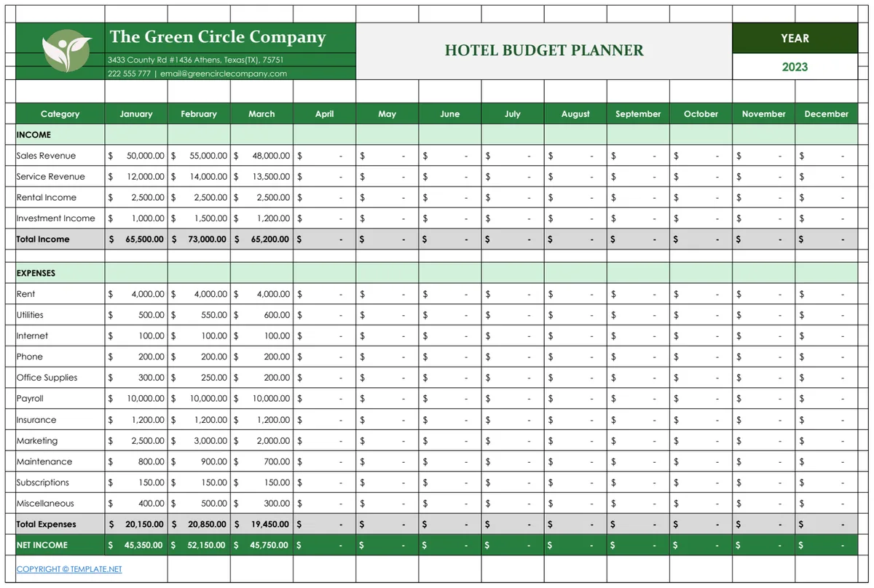Select February Sales Revenue value 55,000.00
874x588 pixels.
coord(199,156)
